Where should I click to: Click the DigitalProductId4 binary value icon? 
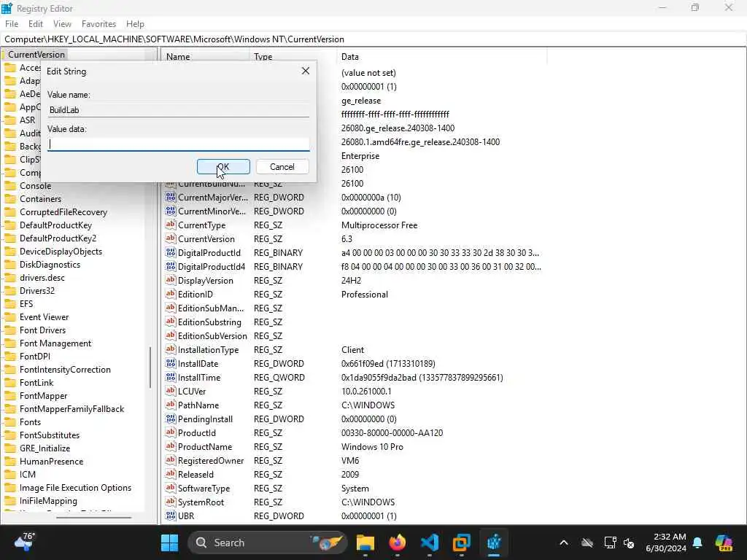(171, 266)
